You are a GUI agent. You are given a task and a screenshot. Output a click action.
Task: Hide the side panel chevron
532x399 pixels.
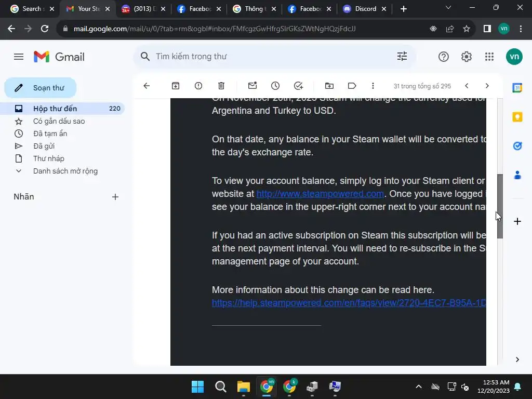(x=517, y=360)
